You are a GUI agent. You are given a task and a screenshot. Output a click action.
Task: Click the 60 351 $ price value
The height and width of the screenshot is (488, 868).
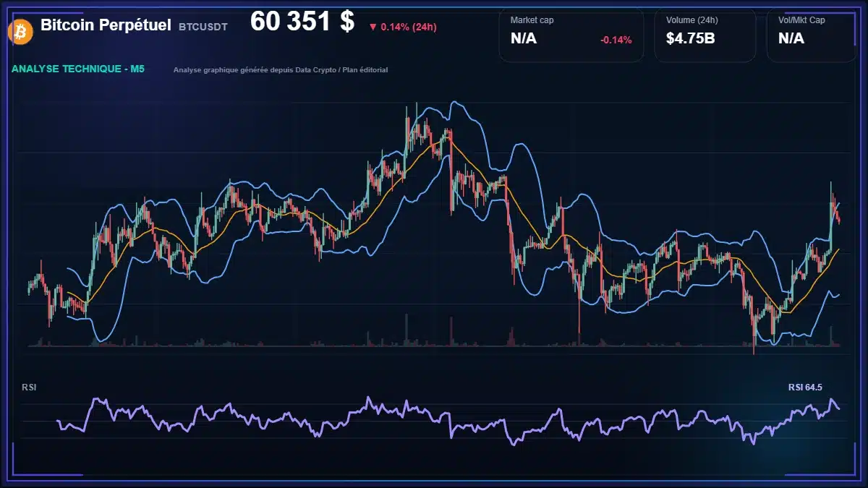click(302, 22)
